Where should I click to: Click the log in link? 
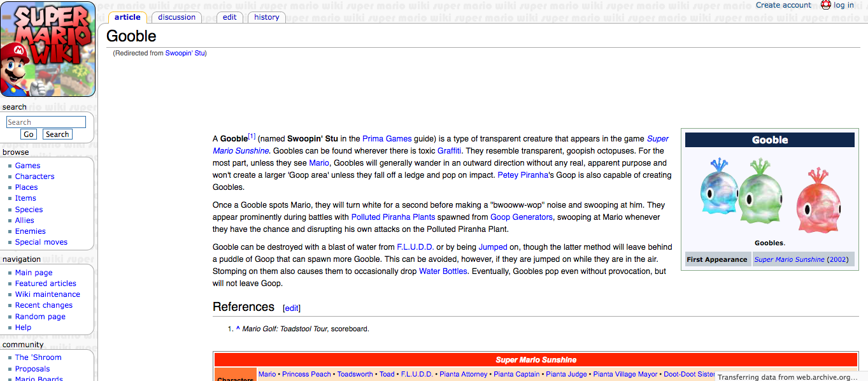tap(844, 5)
